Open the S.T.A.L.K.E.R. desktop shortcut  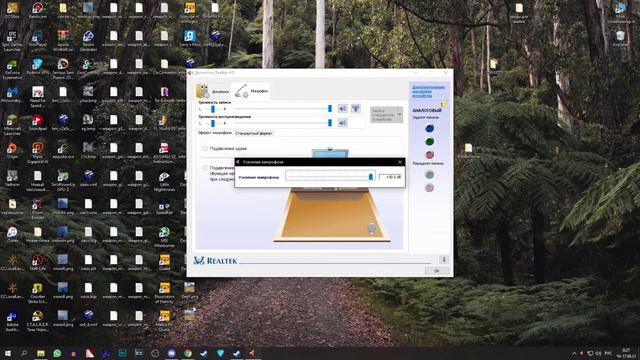coord(38,321)
